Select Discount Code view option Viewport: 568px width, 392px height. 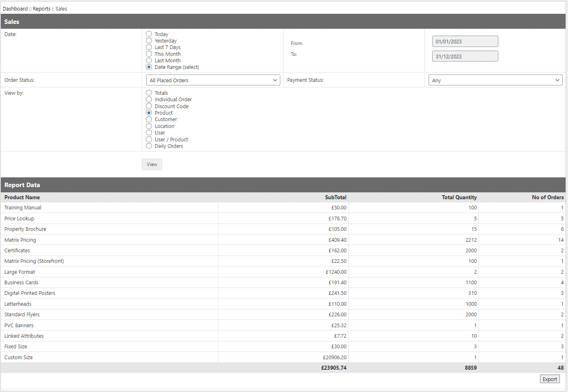click(x=149, y=106)
